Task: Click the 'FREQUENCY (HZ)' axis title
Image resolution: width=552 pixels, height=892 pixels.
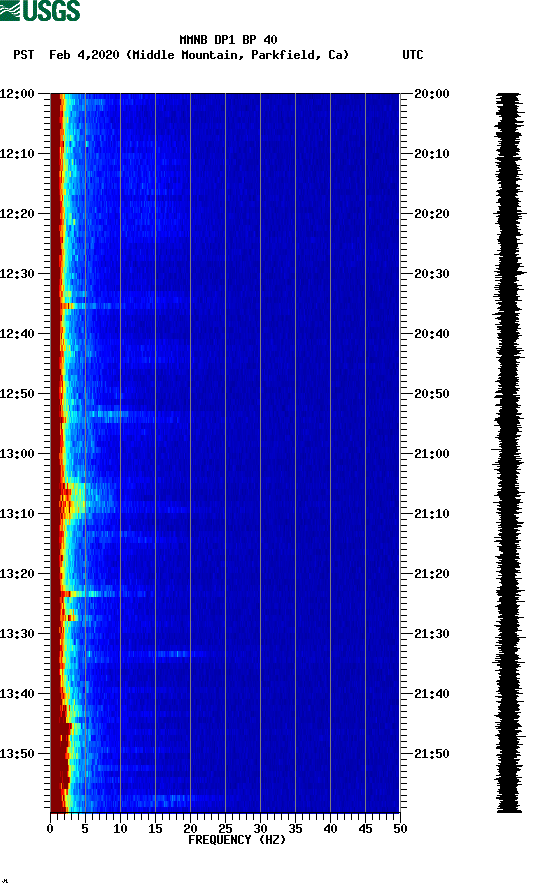Action: click(x=237, y=840)
